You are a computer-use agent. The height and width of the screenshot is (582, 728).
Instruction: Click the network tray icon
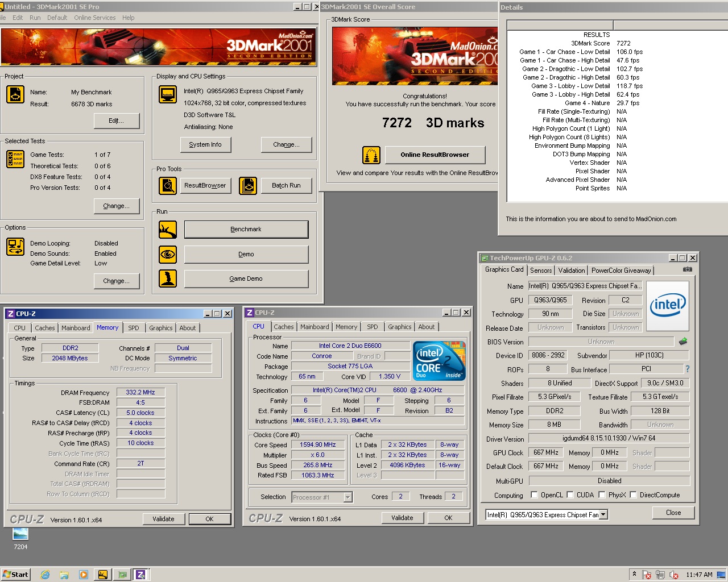point(660,575)
